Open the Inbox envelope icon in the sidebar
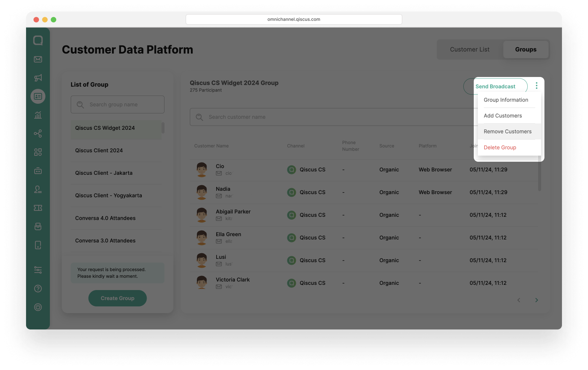The height and width of the screenshot is (370, 588). point(38,59)
